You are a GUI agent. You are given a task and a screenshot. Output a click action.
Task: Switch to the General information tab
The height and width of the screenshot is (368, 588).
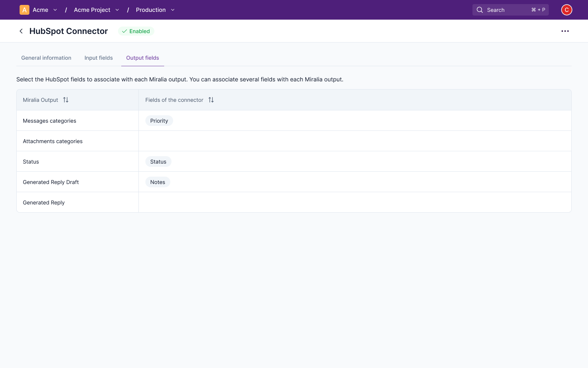click(46, 58)
